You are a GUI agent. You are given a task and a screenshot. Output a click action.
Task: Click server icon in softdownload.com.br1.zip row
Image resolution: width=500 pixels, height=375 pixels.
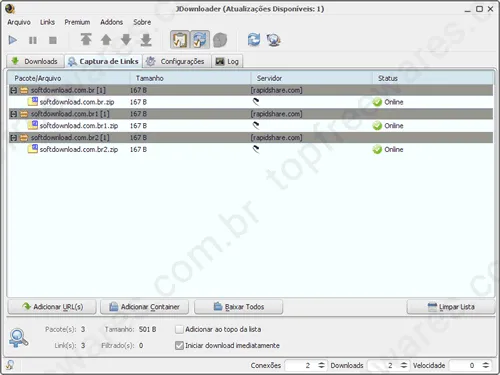[256, 125]
